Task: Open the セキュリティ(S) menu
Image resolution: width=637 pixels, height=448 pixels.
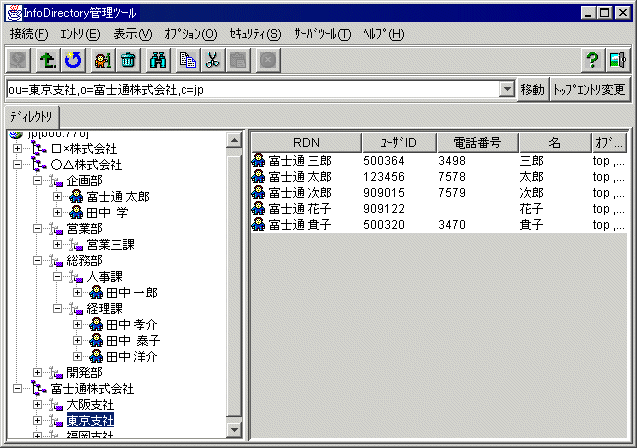Action: coord(255,34)
